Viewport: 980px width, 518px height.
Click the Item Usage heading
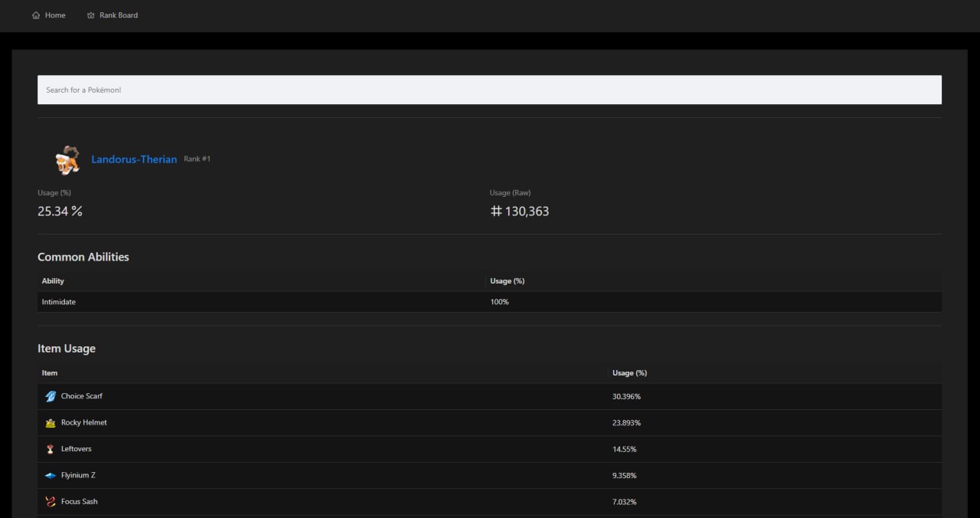tap(67, 349)
